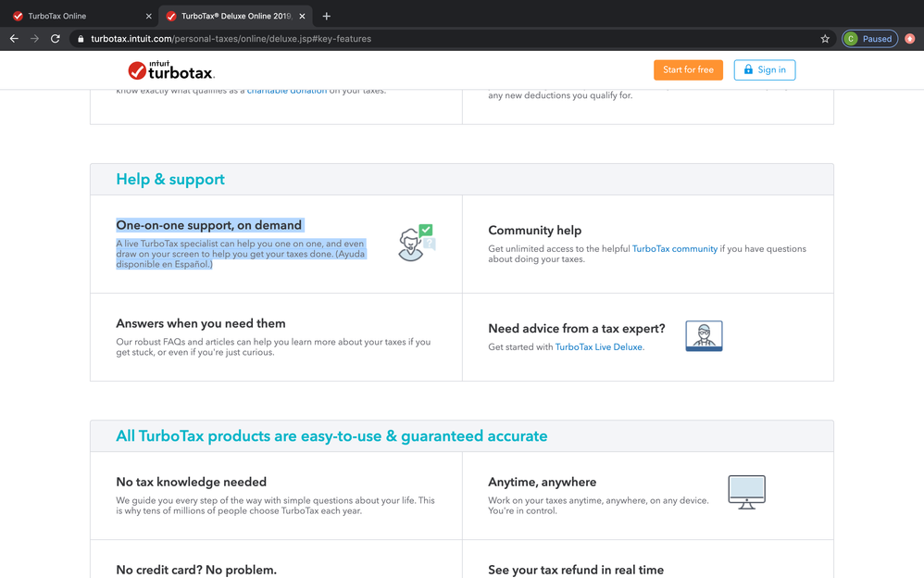Click the address bar URL
Viewport: 924px width, 578px height.
pos(231,39)
